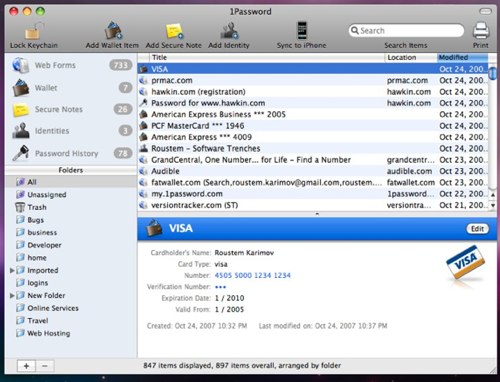This screenshot has height=382, width=500.
Task: Select the prmac.com entry
Action: click(313, 80)
